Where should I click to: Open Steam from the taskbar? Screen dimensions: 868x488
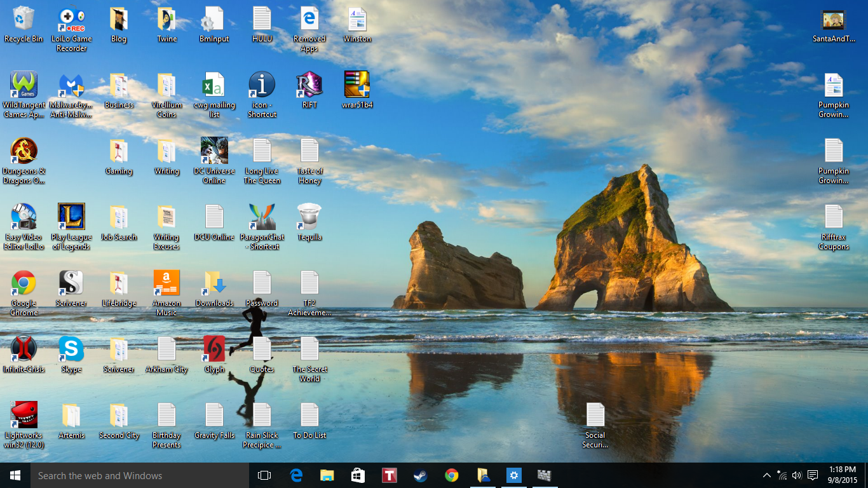[x=420, y=475]
